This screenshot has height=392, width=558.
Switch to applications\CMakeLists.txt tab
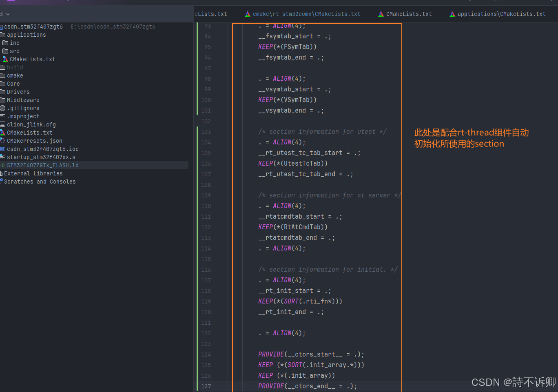(498, 14)
